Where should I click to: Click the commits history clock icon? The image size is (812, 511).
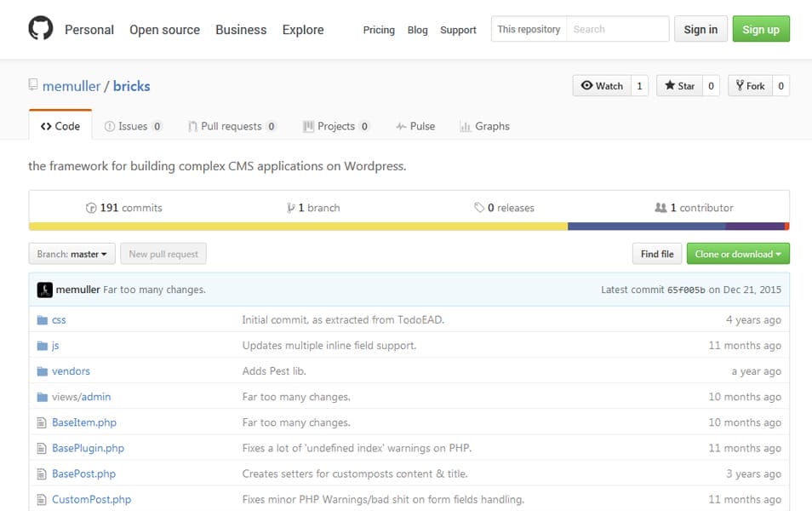pos(91,208)
